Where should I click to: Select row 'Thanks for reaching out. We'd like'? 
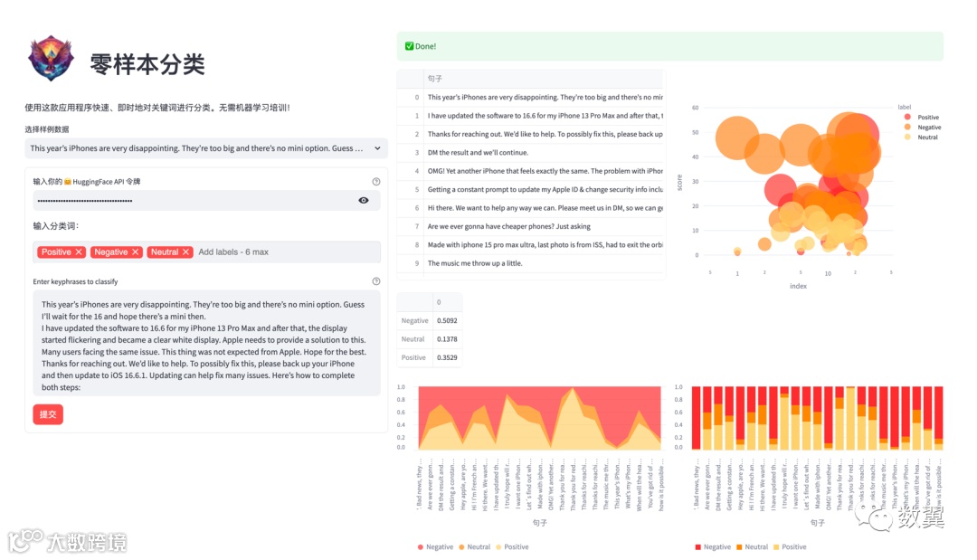[531, 134]
